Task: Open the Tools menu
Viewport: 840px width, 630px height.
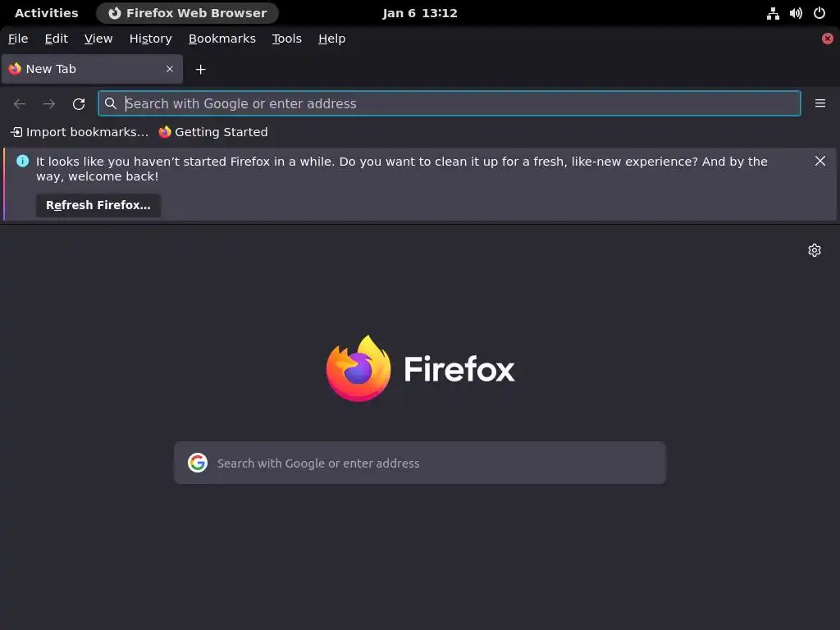Action: [286, 39]
